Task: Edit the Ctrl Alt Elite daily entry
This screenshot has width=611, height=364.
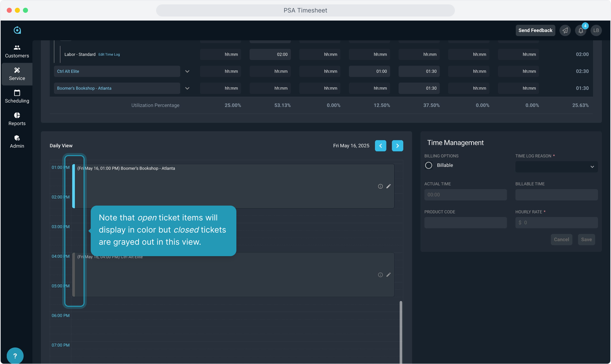Action: 388,275
